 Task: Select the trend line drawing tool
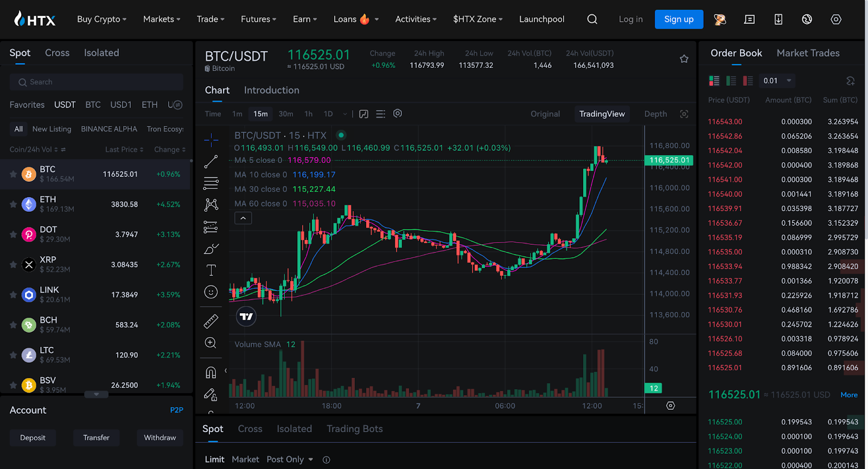211,161
